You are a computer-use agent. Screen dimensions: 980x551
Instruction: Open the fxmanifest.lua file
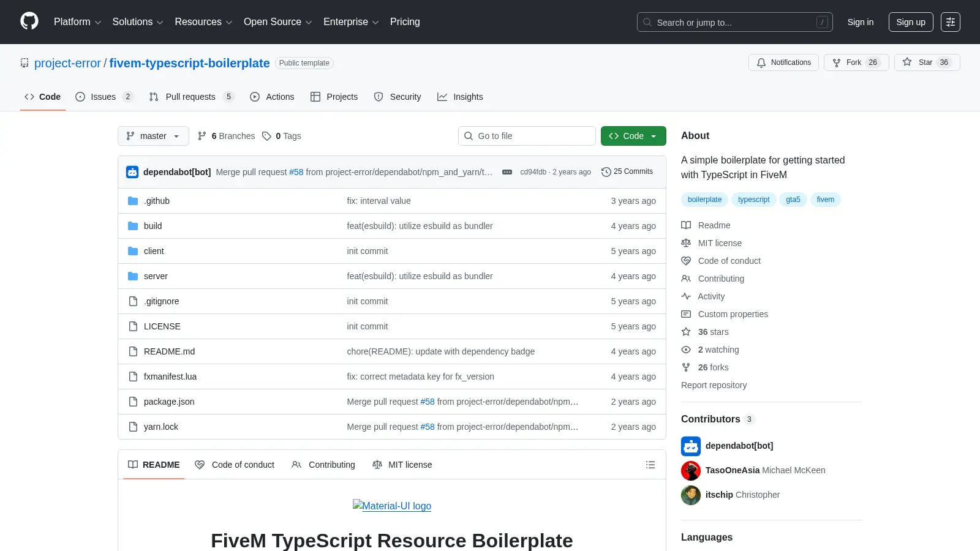[170, 377]
